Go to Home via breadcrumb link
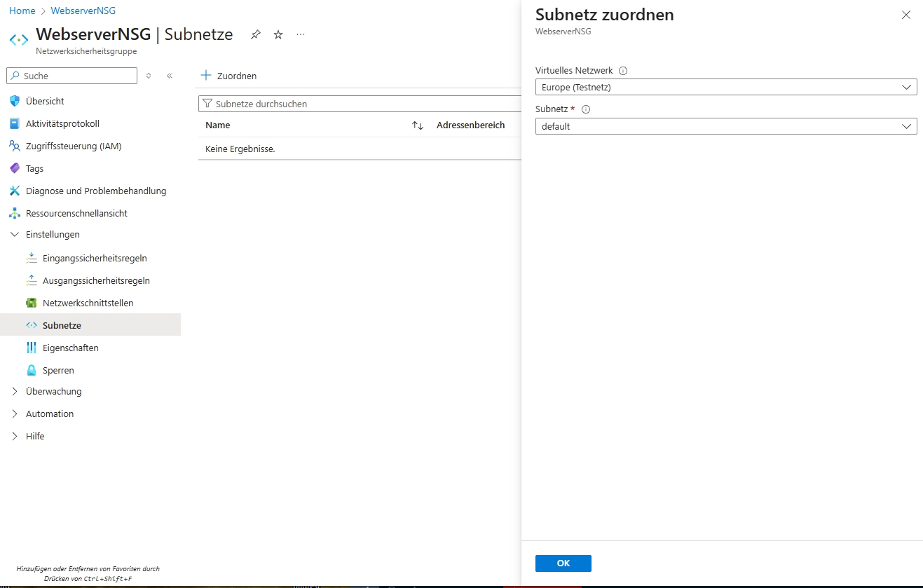The height and width of the screenshot is (588, 923). tap(22, 11)
